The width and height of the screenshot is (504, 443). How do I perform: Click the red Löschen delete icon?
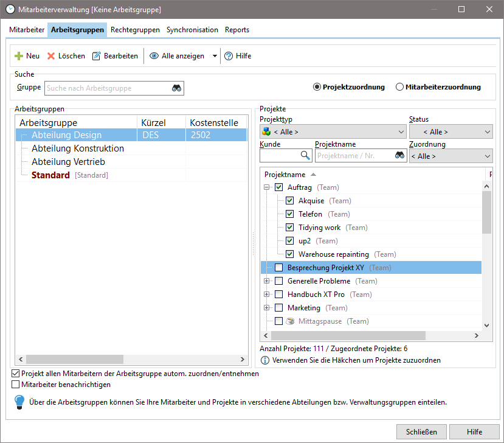coord(50,55)
